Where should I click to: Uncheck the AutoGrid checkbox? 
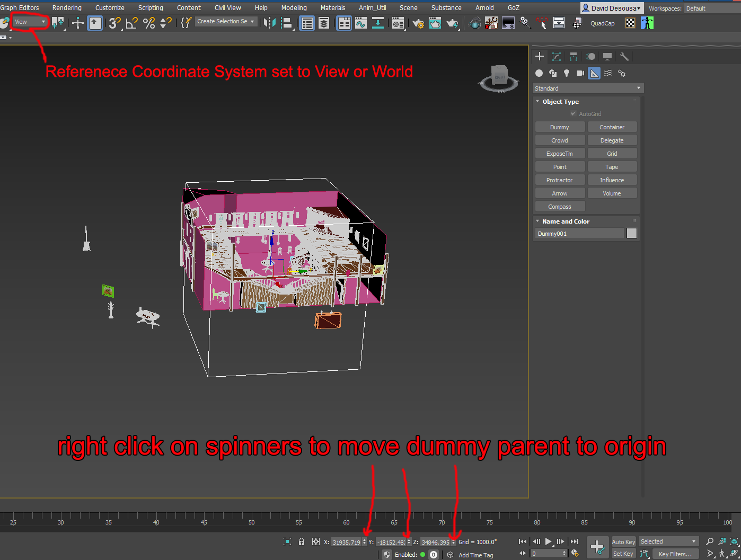point(573,113)
